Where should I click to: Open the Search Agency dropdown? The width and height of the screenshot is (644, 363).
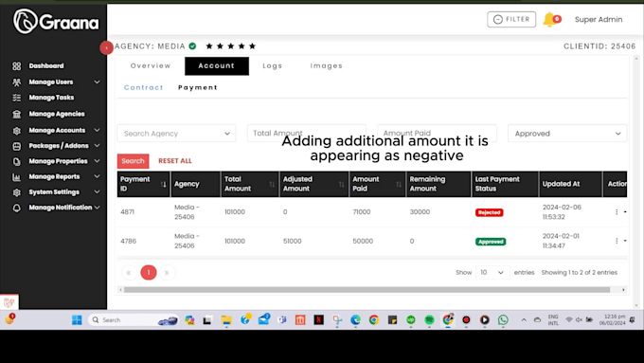click(176, 134)
